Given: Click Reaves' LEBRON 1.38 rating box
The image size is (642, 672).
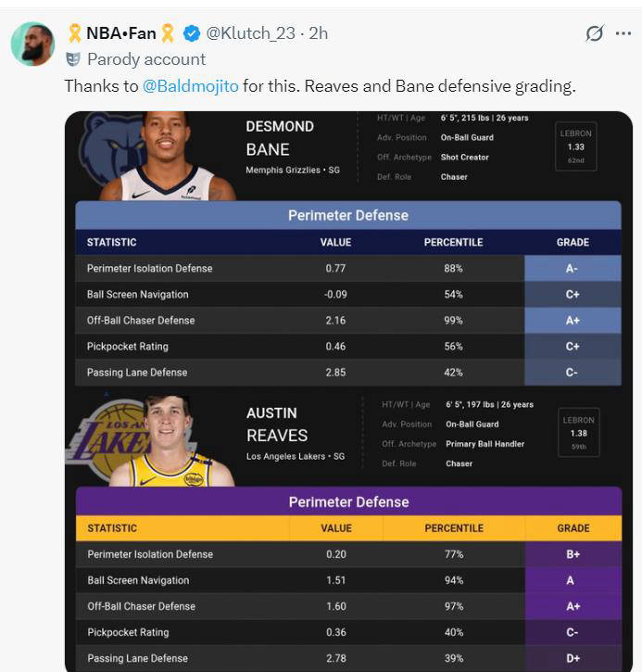Looking at the screenshot, I should click(579, 433).
